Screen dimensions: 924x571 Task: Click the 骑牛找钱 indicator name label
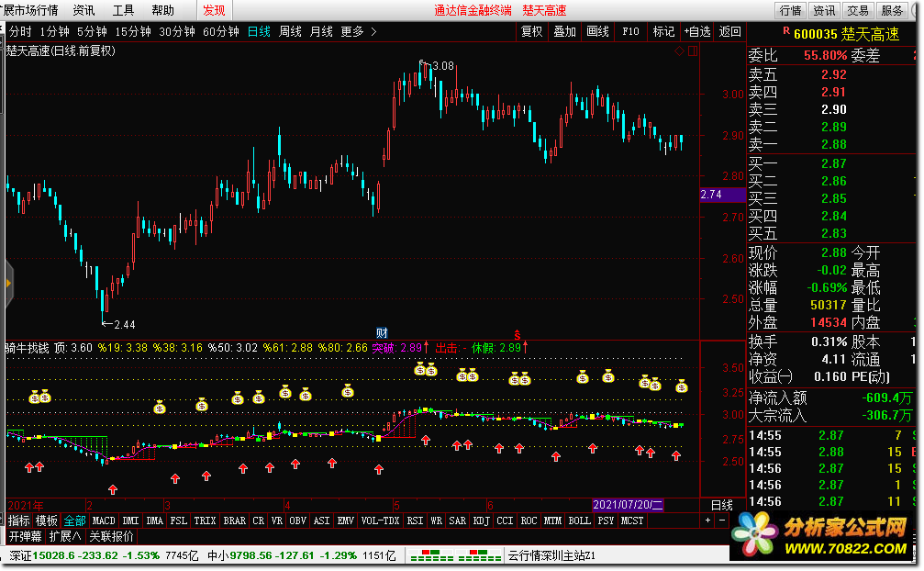(x=28, y=348)
